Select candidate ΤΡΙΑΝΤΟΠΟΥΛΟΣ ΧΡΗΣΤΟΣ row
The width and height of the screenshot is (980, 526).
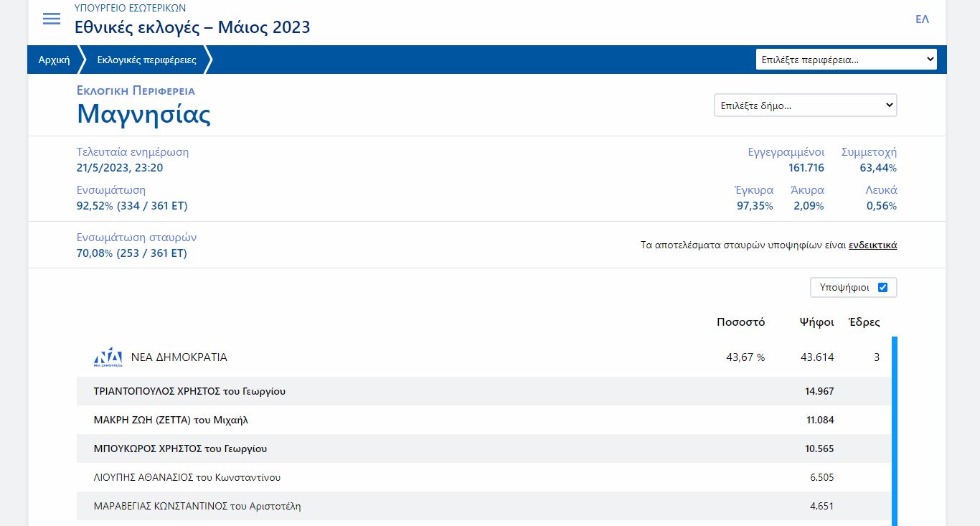(x=484, y=391)
